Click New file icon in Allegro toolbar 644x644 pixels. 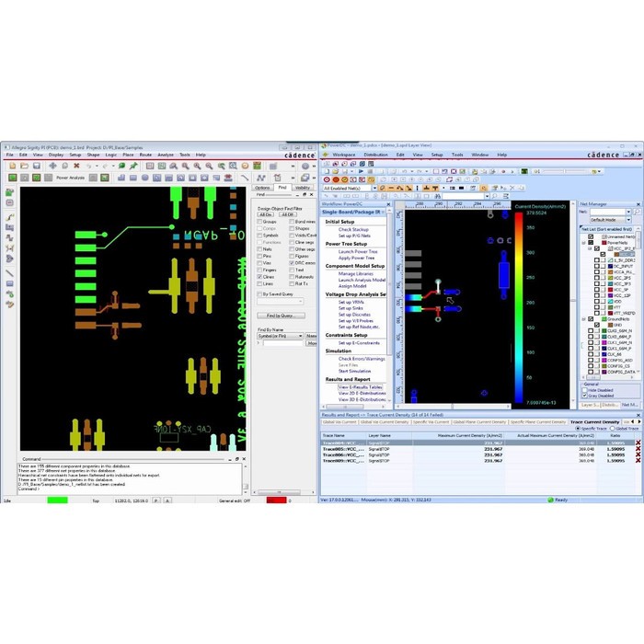[x=13, y=166]
